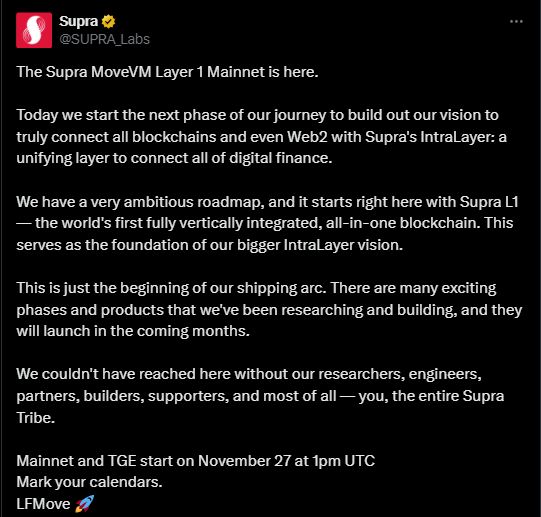Click the 'LFMove' text

pos(43,504)
